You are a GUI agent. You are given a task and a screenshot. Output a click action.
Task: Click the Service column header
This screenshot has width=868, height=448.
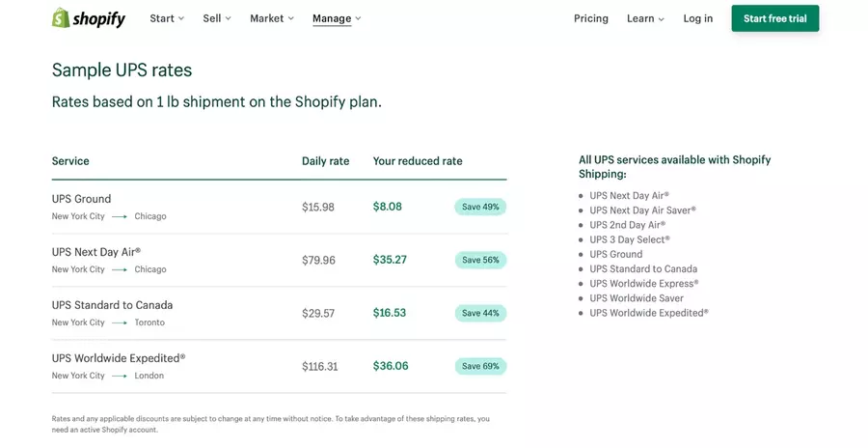pyautogui.click(x=70, y=161)
